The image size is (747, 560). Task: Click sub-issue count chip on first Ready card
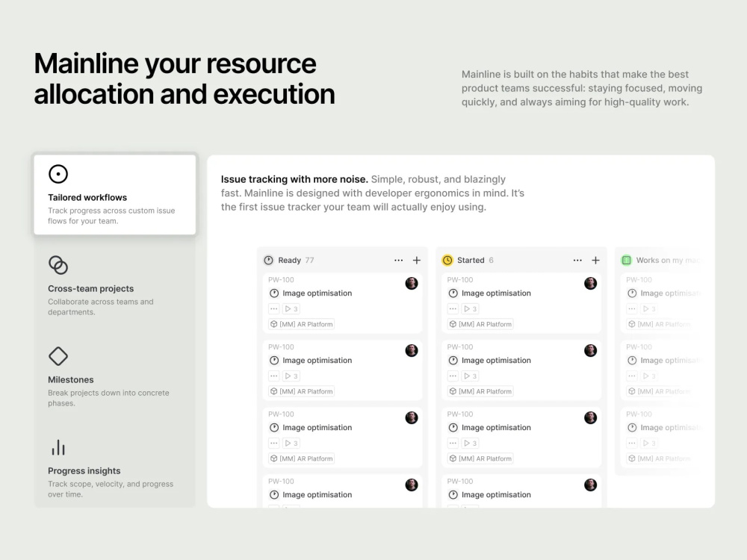(291, 308)
